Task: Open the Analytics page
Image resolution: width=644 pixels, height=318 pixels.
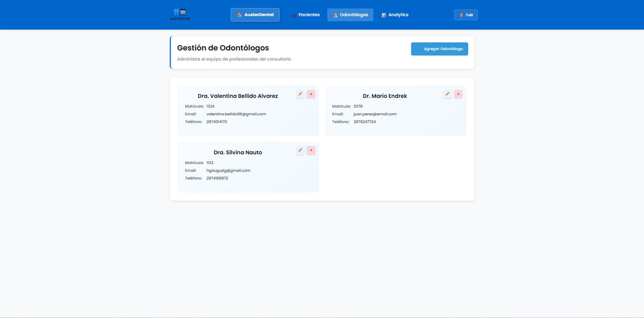Action: pos(395,15)
